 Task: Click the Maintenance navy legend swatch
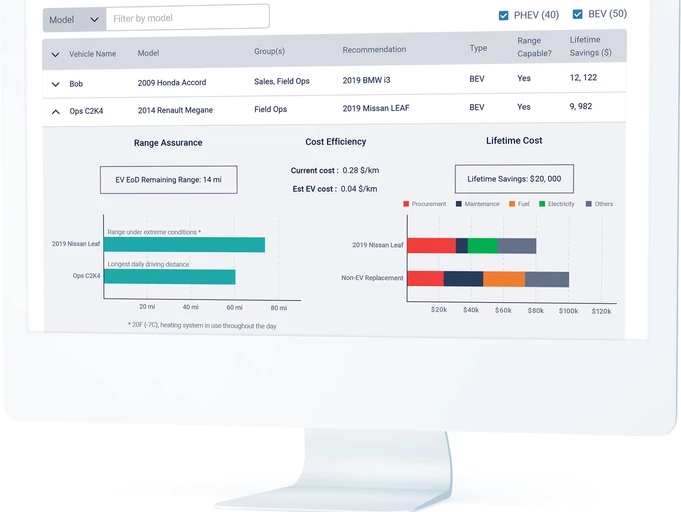click(x=459, y=204)
